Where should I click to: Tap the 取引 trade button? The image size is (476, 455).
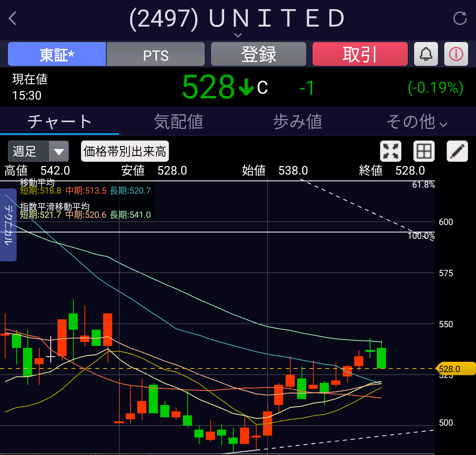[360, 54]
